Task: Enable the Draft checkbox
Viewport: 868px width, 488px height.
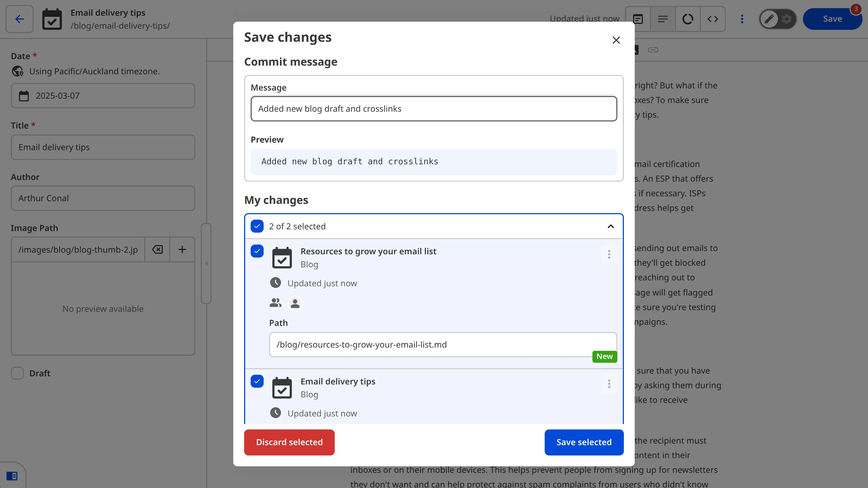Action: pyautogui.click(x=17, y=373)
